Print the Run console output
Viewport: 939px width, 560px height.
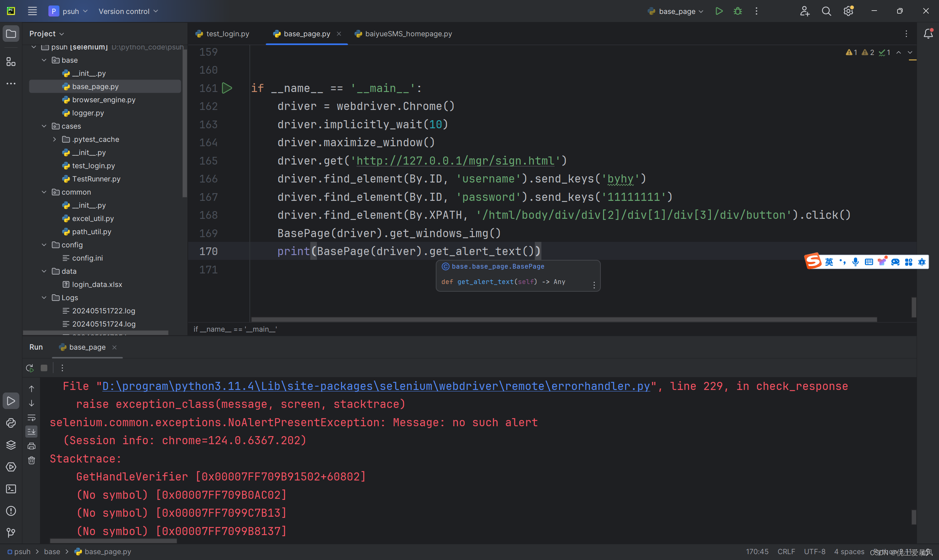tap(32, 446)
